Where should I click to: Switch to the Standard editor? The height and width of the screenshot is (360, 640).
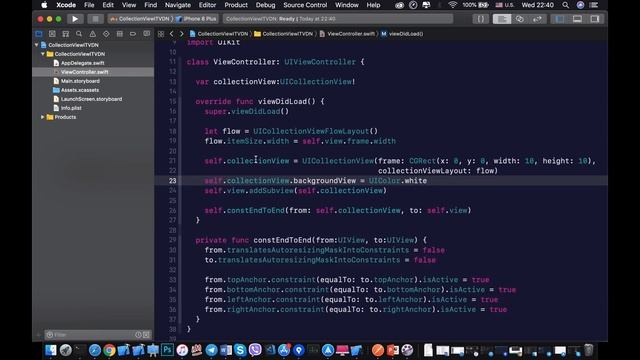pos(502,19)
